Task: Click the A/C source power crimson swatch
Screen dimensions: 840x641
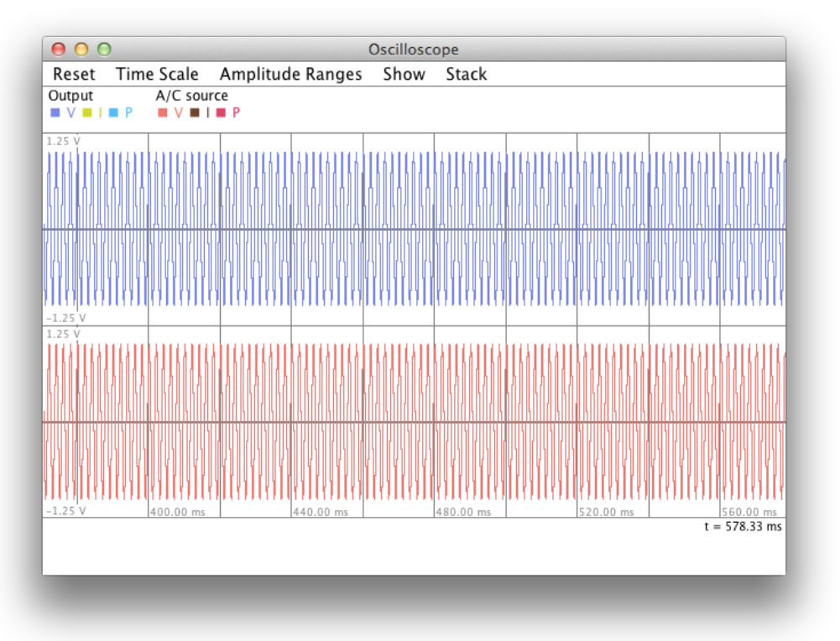Action: [221, 112]
